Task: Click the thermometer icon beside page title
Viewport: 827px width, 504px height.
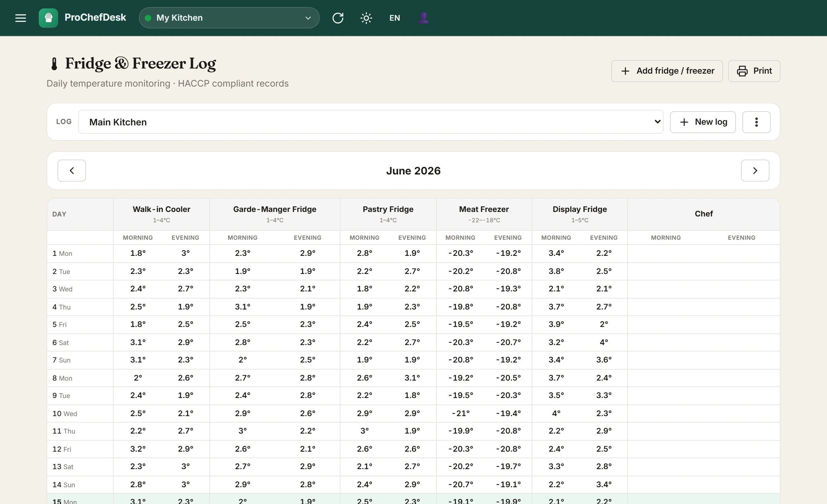Action: [54, 63]
